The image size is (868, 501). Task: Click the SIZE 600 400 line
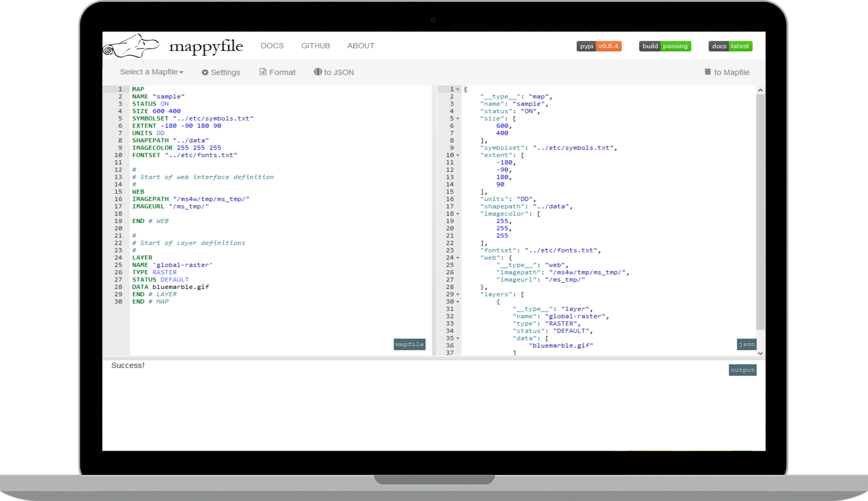pyautogui.click(x=156, y=111)
